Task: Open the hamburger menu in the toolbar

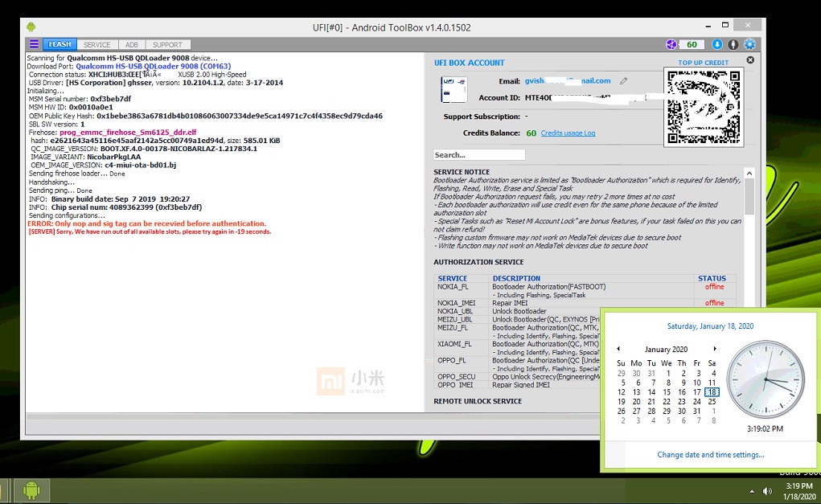Action: (34, 44)
